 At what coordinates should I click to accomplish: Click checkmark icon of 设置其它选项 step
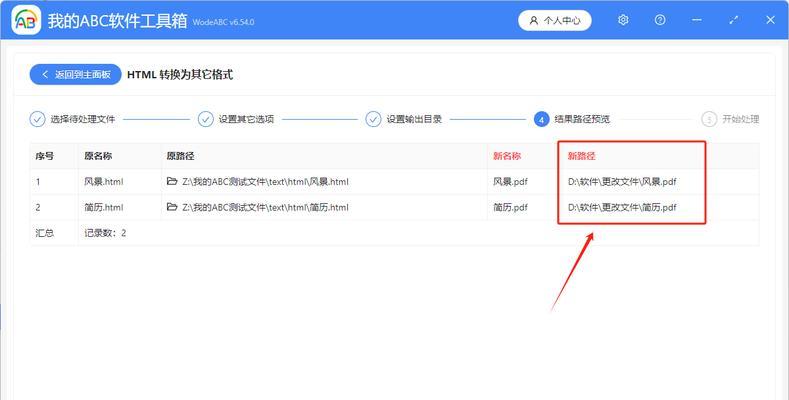coord(205,119)
